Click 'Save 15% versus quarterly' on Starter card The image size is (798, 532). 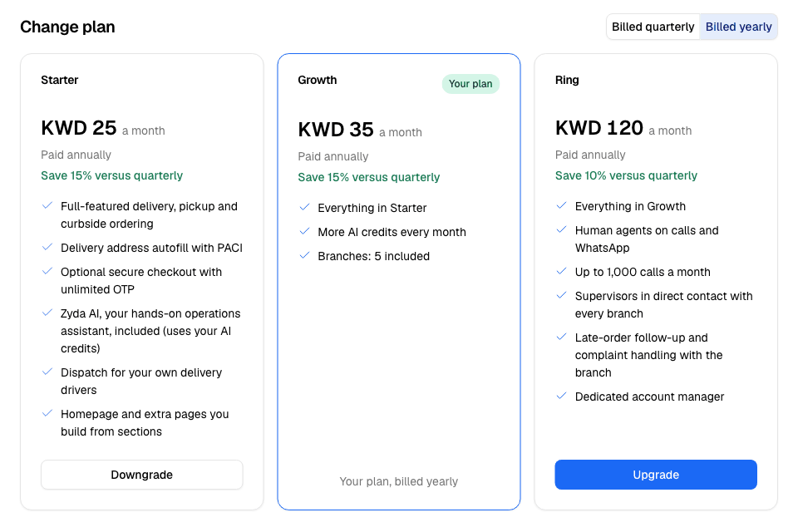tap(112, 175)
